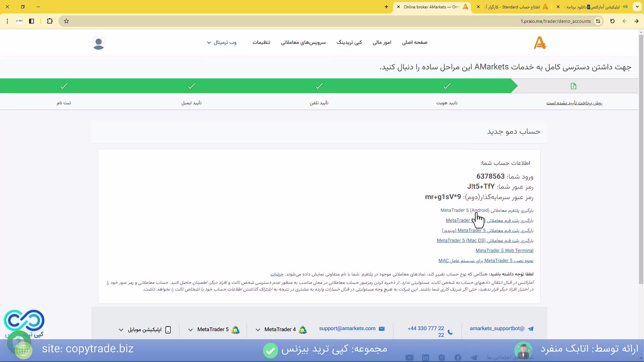Click the LinkedIn icon in the footer
Image resolution: width=644 pixels, height=362 pixels.
426,358
